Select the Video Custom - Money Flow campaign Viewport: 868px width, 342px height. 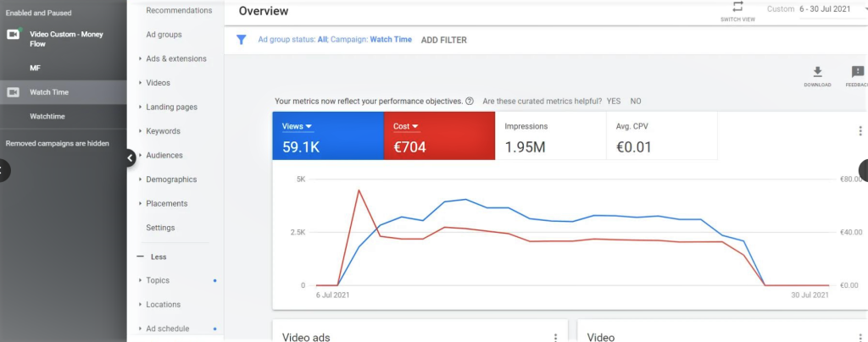(66, 38)
